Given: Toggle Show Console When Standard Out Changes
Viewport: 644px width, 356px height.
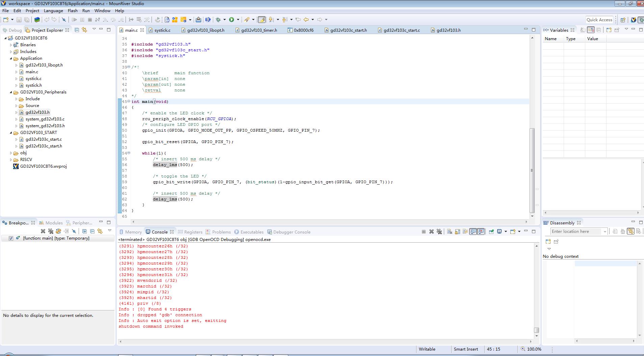Looking at the screenshot, I should [473, 231].
